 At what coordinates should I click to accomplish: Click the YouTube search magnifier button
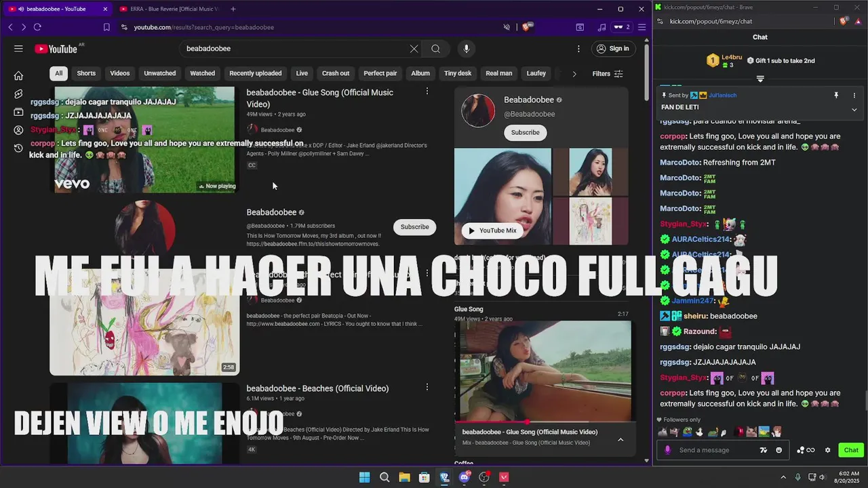[x=435, y=49]
